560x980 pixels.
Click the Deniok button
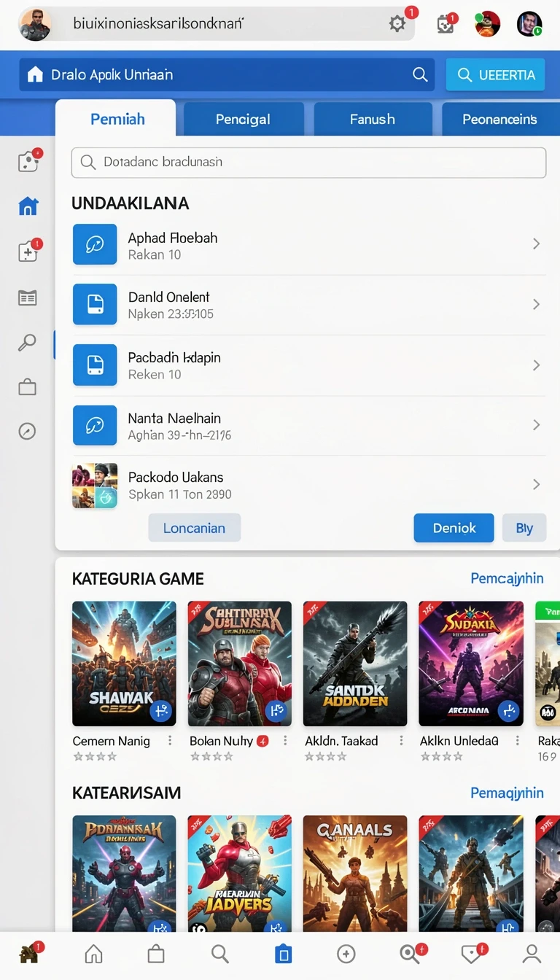click(x=454, y=528)
